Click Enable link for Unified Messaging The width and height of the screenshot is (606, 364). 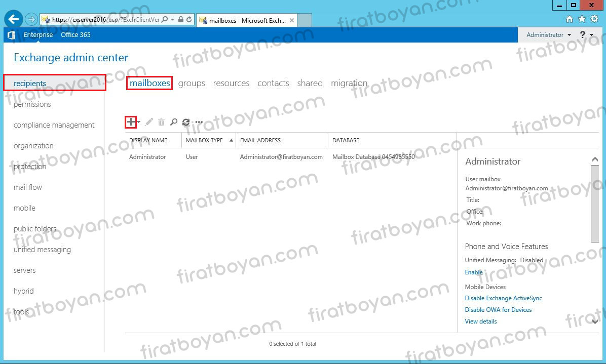click(474, 272)
